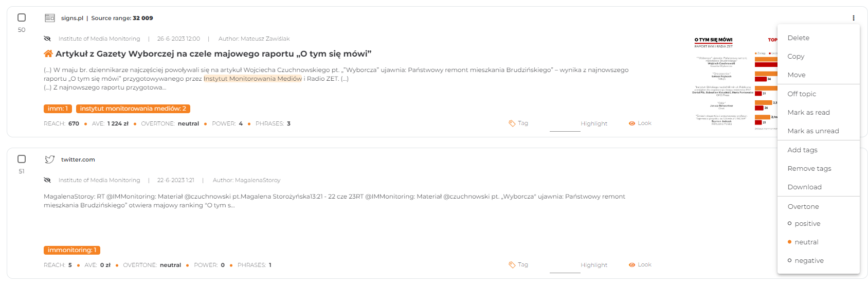
Task: Click the three-dot options menu icon
Action: [854, 18]
